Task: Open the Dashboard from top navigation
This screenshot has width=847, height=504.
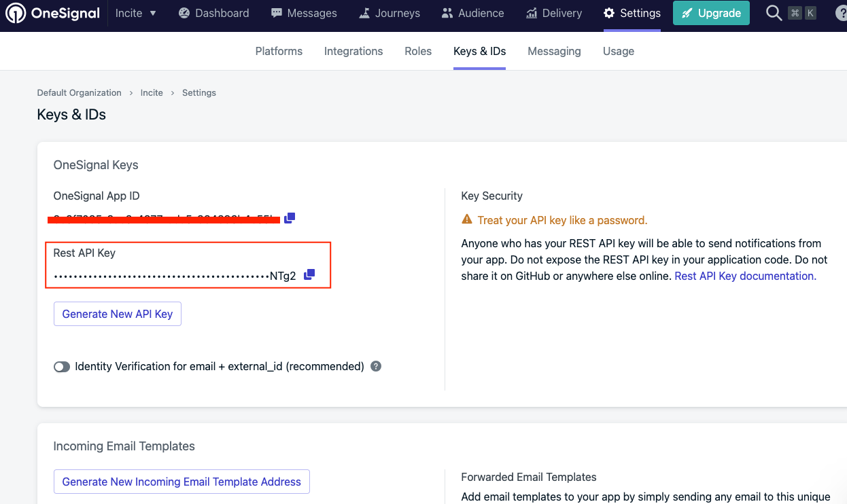Action: click(213, 13)
